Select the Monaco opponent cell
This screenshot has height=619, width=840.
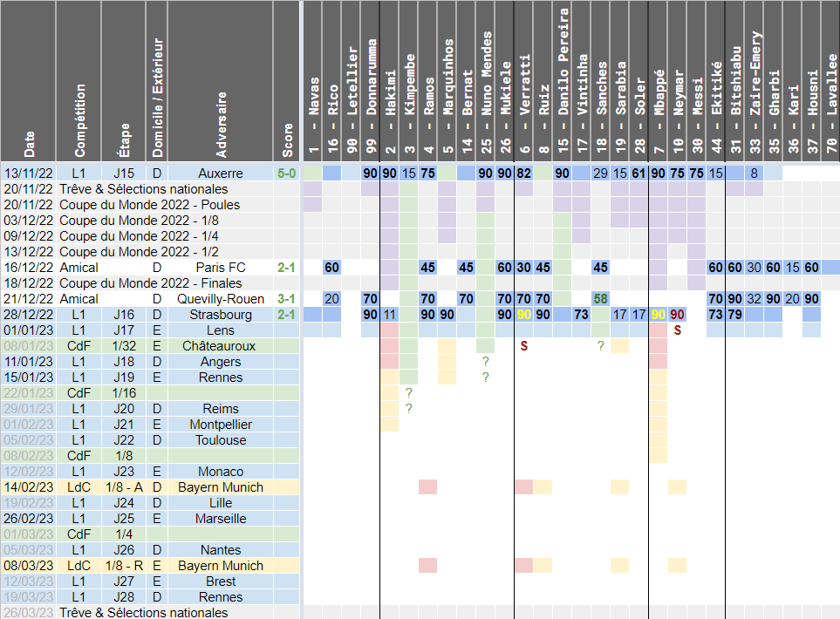(220, 472)
